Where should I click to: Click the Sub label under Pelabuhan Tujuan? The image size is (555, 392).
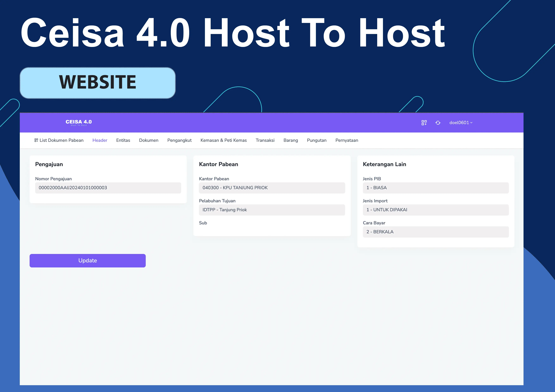203,223
